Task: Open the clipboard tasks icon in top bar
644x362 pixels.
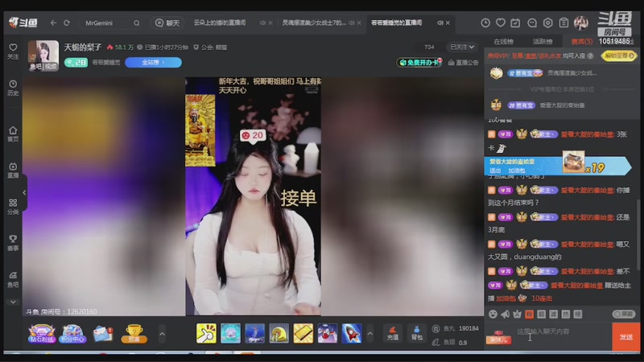Action: coord(563,23)
